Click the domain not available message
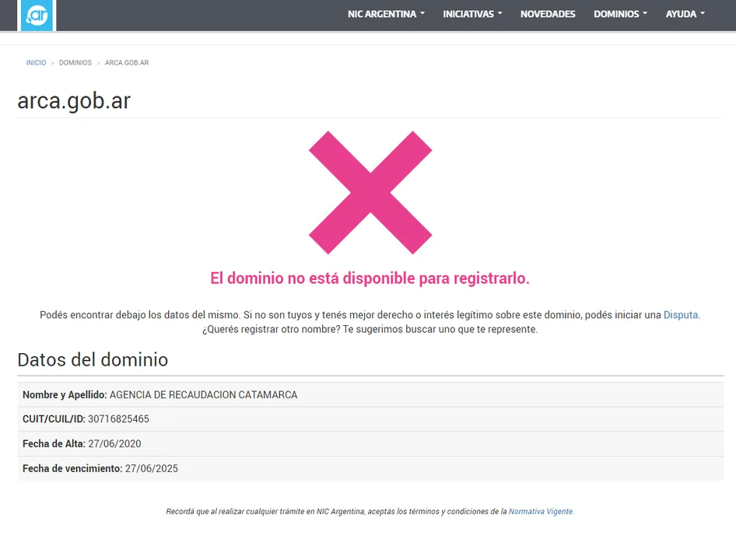The image size is (736, 560). 370,278
